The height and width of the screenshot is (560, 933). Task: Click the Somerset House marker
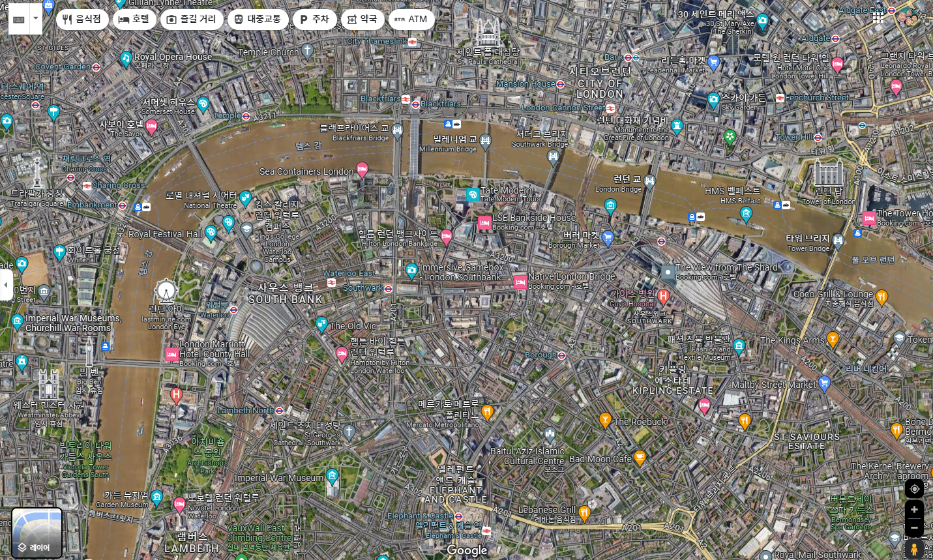tap(203, 103)
